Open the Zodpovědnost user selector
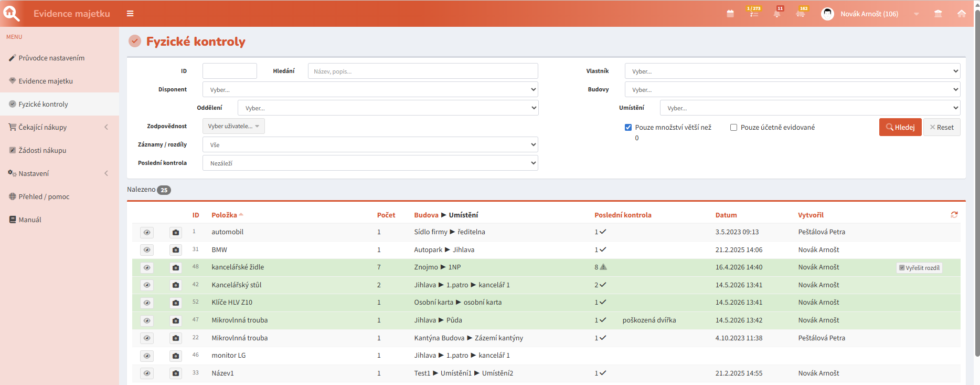This screenshot has width=980, height=385. tap(233, 126)
